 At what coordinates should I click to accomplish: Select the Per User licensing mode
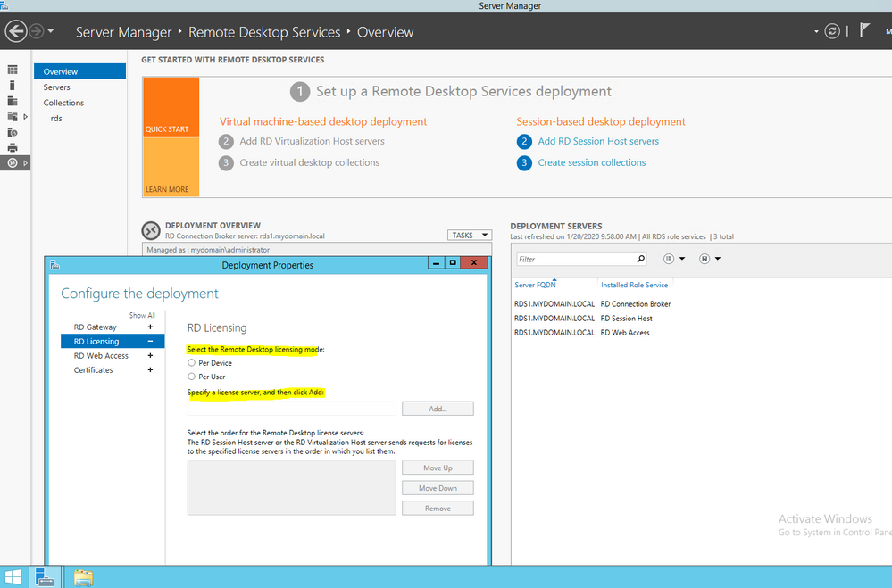(x=192, y=377)
